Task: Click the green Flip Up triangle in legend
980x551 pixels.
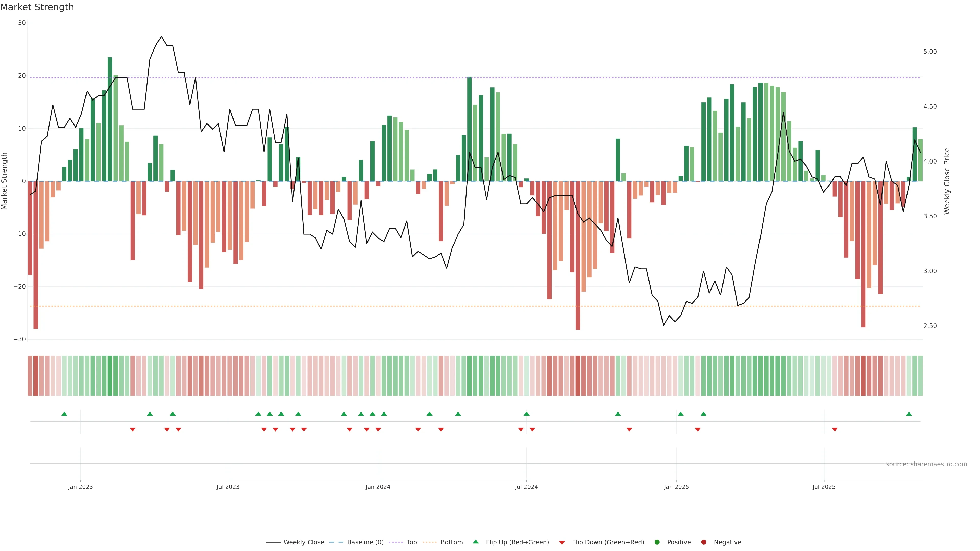Action: [x=475, y=542]
